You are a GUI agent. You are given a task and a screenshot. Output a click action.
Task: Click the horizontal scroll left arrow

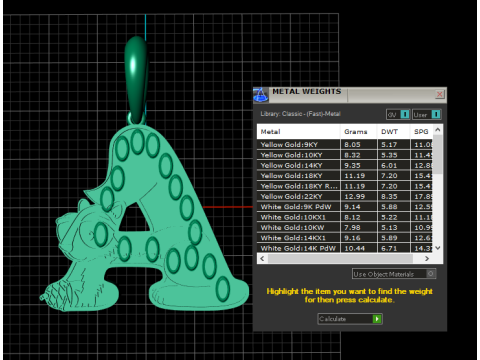262,259
